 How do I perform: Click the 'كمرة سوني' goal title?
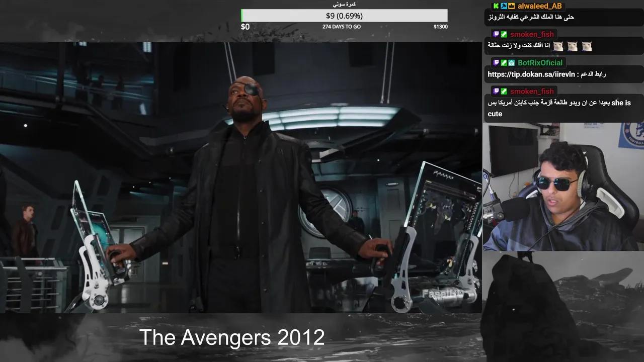click(x=344, y=4)
